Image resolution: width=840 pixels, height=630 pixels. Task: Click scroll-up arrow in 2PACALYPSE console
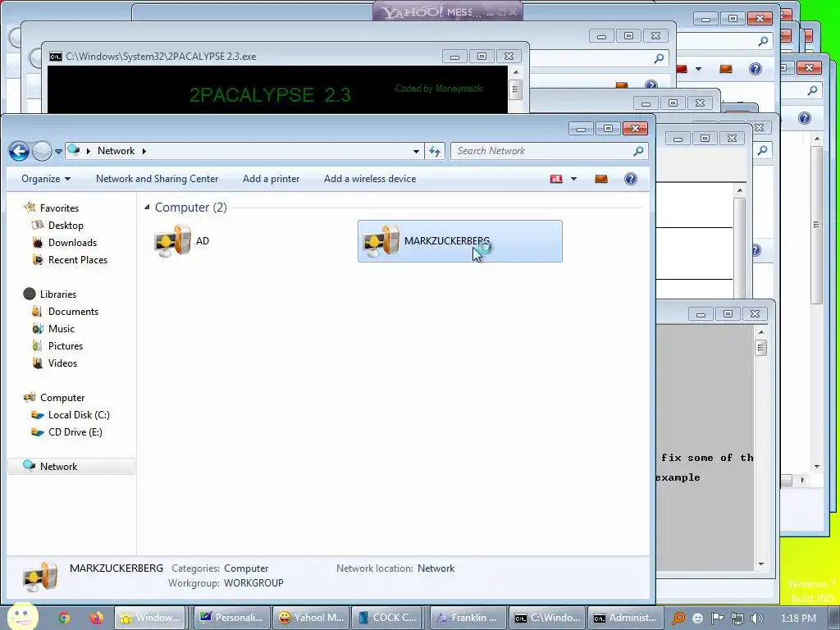click(x=515, y=72)
